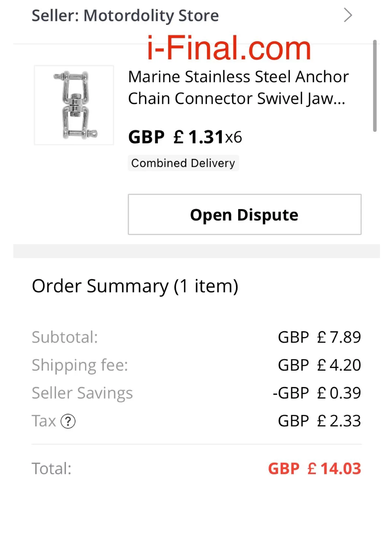Select the x6 quantity text
This screenshot has height=553, width=392.
(233, 137)
